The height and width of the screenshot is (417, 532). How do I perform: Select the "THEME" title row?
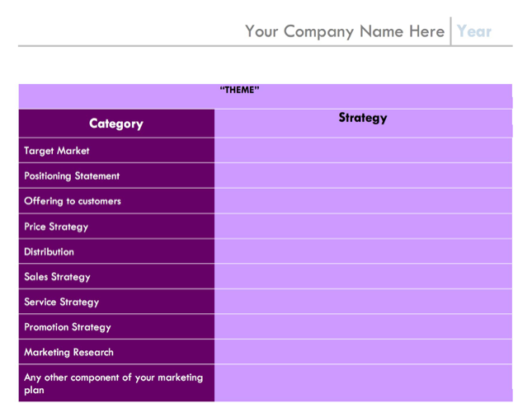tap(239, 91)
